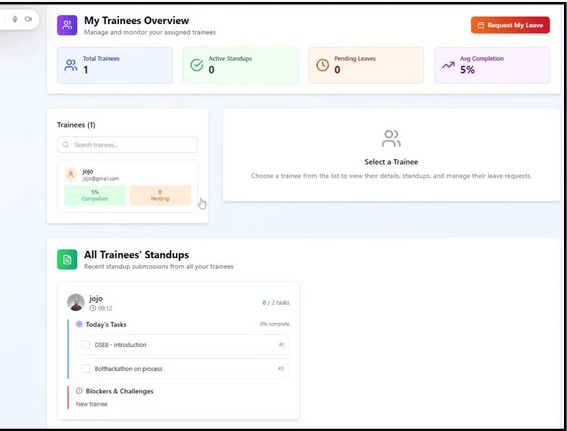Click the Blockers & Challenges warning icon
This screenshot has width=567, height=431.
point(79,391)
